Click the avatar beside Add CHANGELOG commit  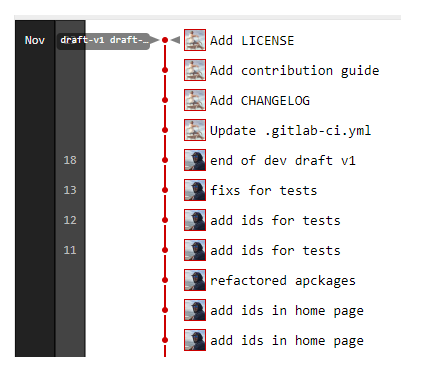pyautogui.click(x=195, y=100)
